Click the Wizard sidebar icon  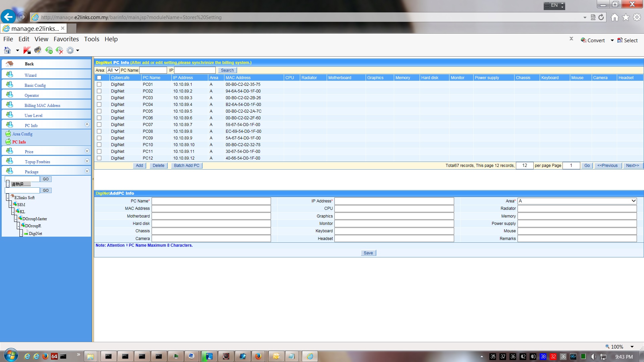pos(10,74)
